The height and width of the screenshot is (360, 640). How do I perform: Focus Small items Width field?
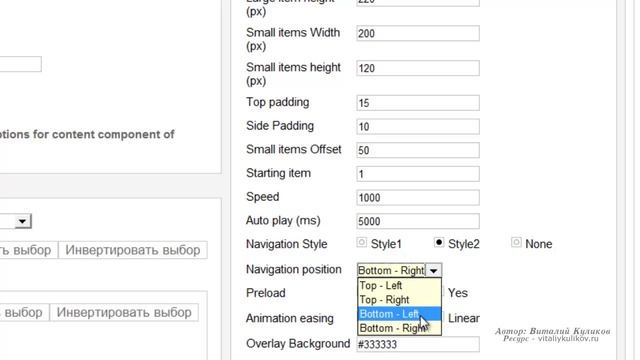point(418,33)
